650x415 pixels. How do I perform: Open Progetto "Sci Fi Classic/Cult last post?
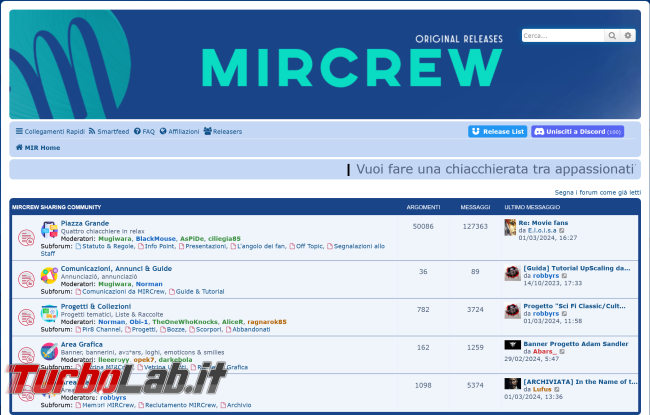click(575, 306)
